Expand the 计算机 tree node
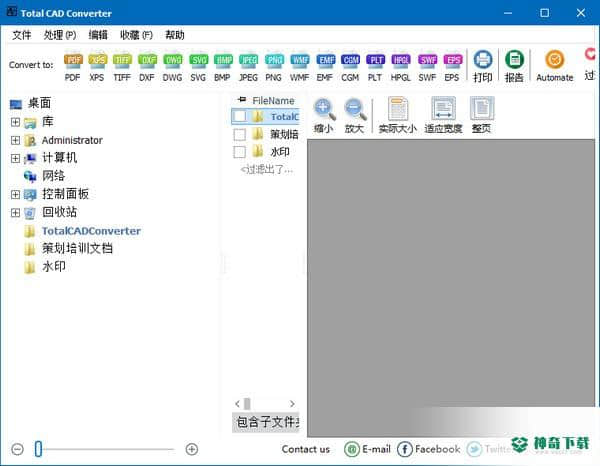600x466 pixels. (15, 158)
